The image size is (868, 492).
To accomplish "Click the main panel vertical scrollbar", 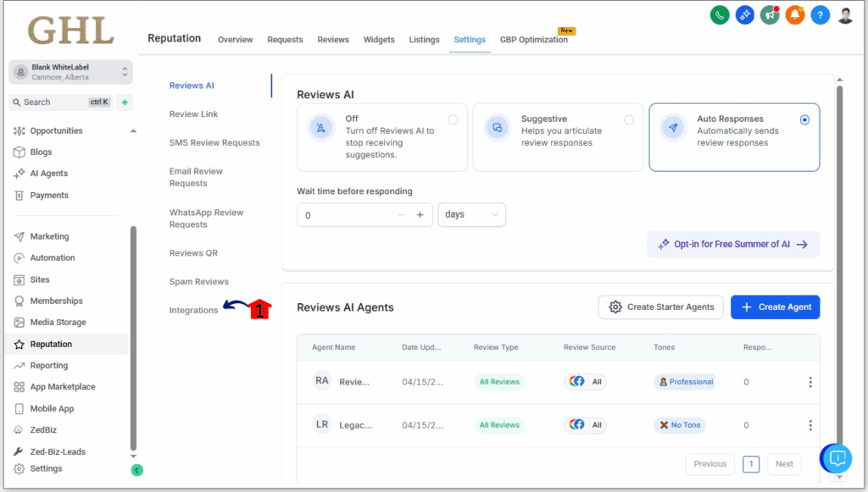I will click(840, 265).
